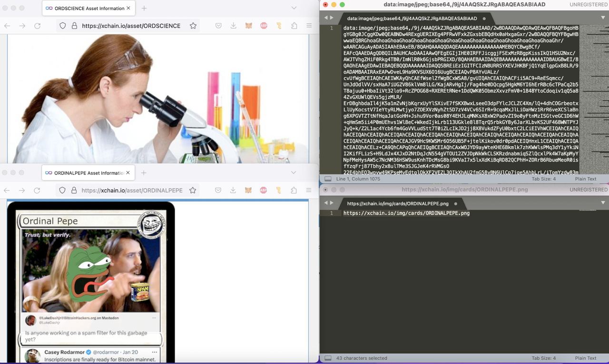Screen dimensions: 609x364
Task: Open extensions puzzle icon in ORDINALPEPE window
Action: (294, 190)
